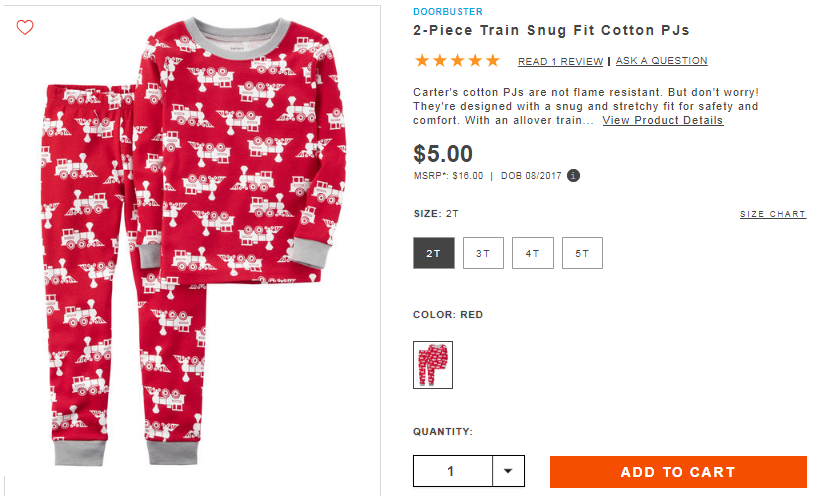
Task: Click the Add to Cart button
Action: click(x=678, y=472)
